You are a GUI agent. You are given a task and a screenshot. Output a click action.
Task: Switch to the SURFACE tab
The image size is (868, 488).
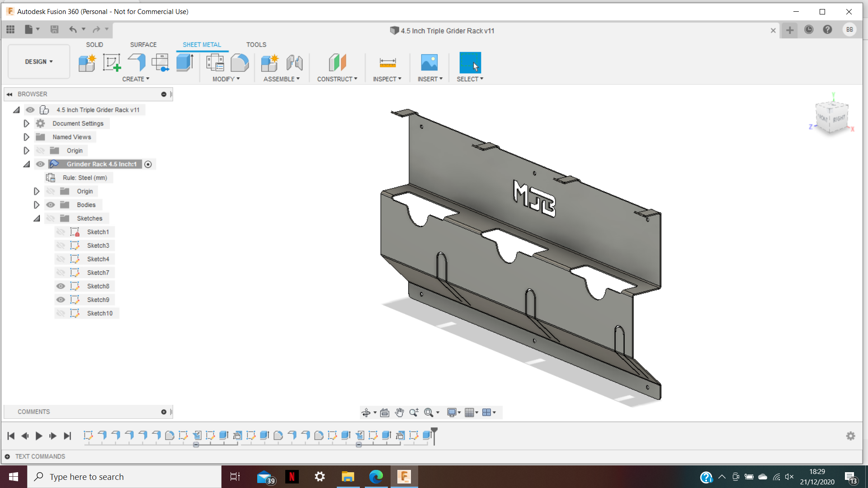[143, 45]
